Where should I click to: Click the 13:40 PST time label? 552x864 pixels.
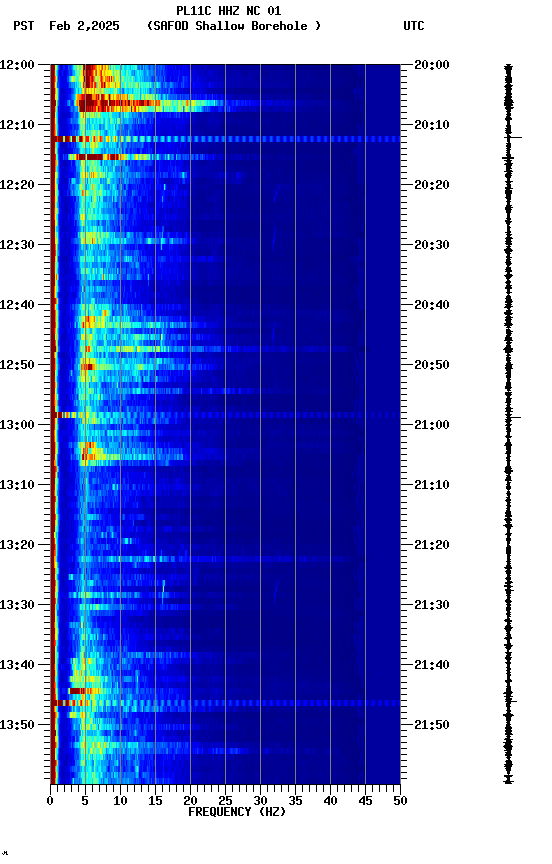tap(17, 665)
